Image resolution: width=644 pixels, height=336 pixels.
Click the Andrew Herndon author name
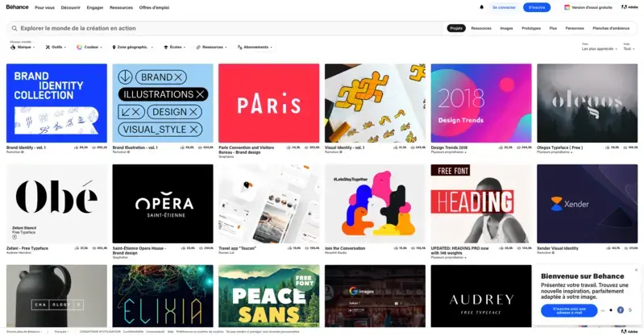point(19,253)
